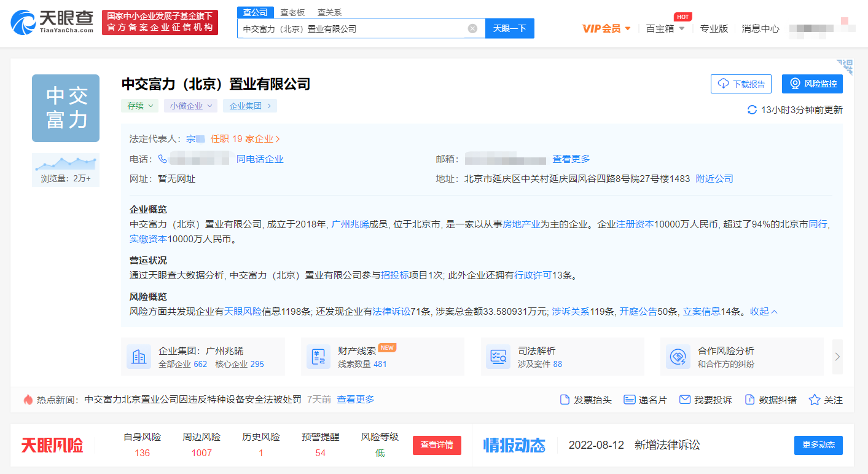
Task: Open the 司法解析 icon card
Action: (x=498, y=357)
